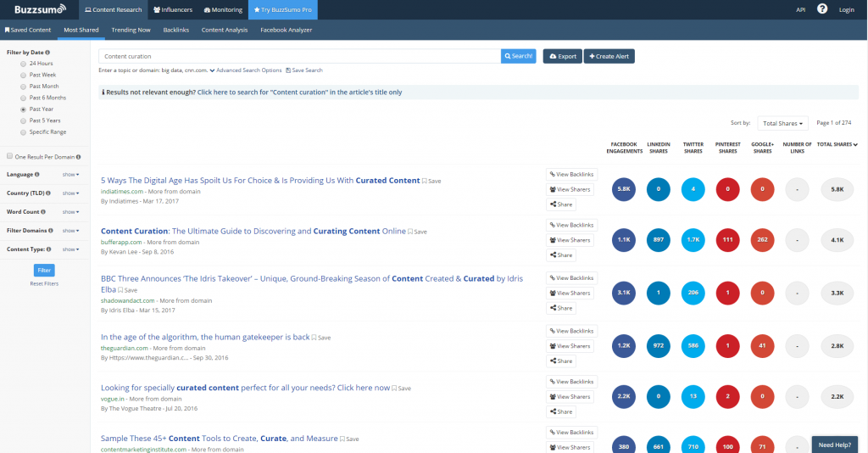Save the BBC Three Idris Takeover article

(127, 290)
